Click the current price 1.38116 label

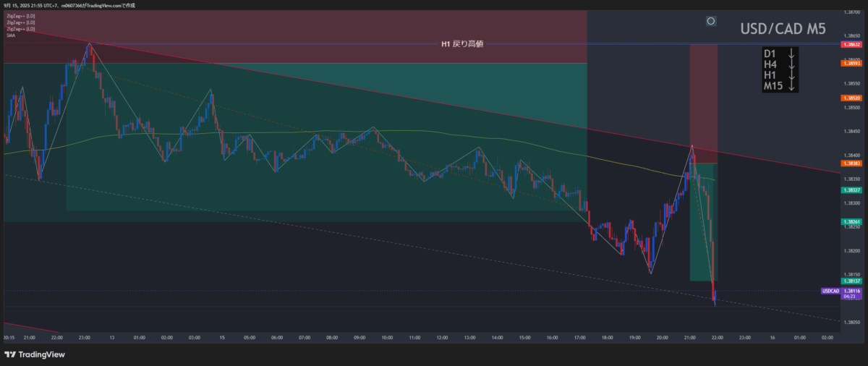(851, 289)
